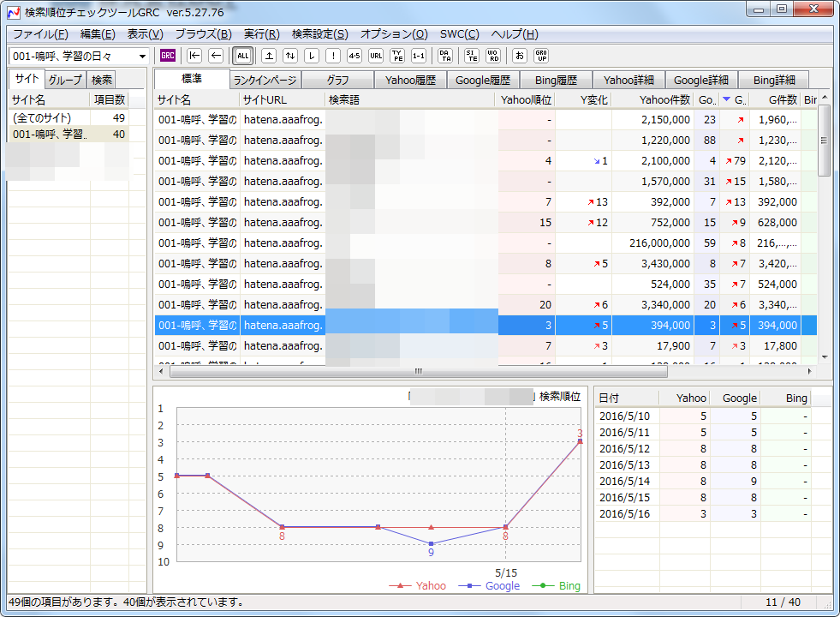Select row with Yahoo件数 17,900
840x617 pixels.
tap(486, 345)
